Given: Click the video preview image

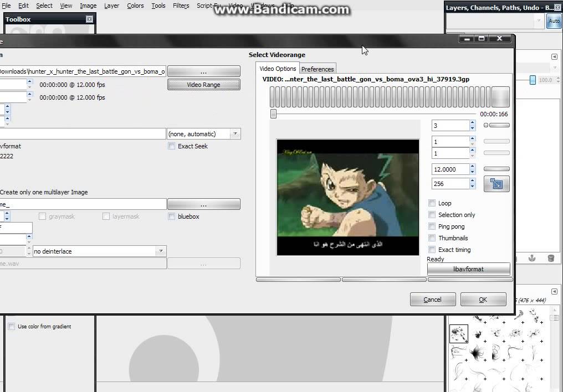Looking at the screenshot, I should (347, 197).
